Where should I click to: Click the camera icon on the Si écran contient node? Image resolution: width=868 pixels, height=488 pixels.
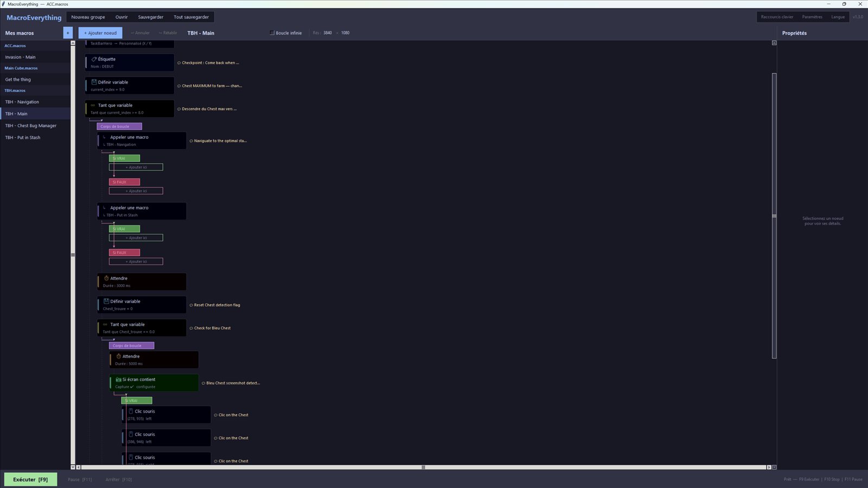118,380
